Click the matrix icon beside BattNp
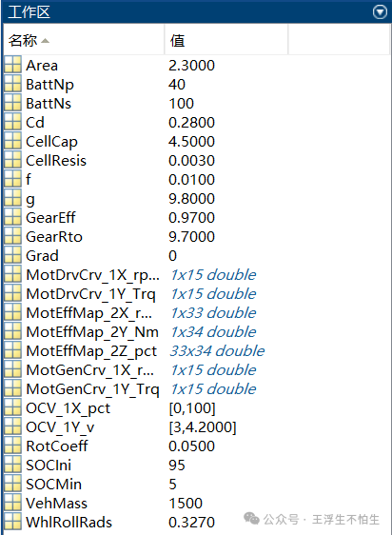Image resolution: width=392 pixels, height=535 pixels. click(x=13, y=84)
